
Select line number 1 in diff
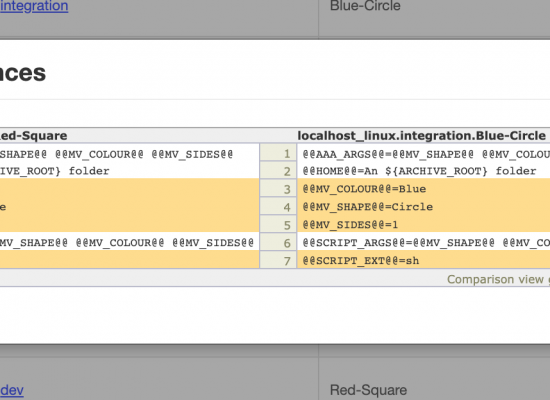[278, 153]
